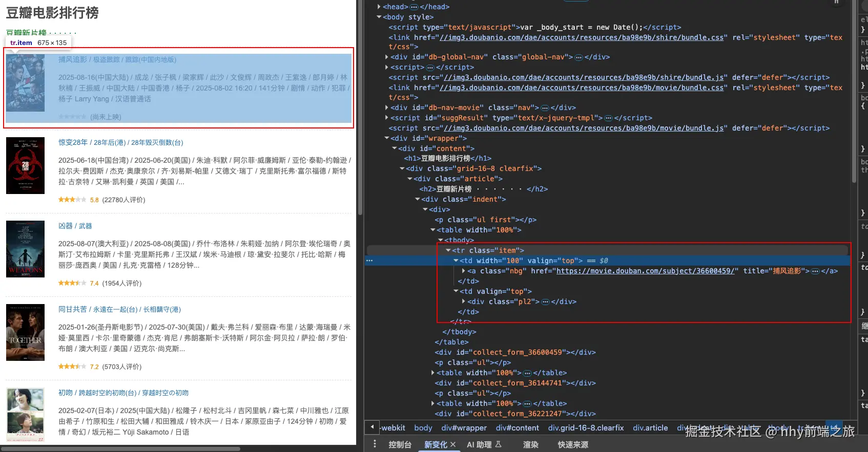Screen dimensions: 868x452
Task: Open the AI 助理 drawer tab
Action: point(479,444)
